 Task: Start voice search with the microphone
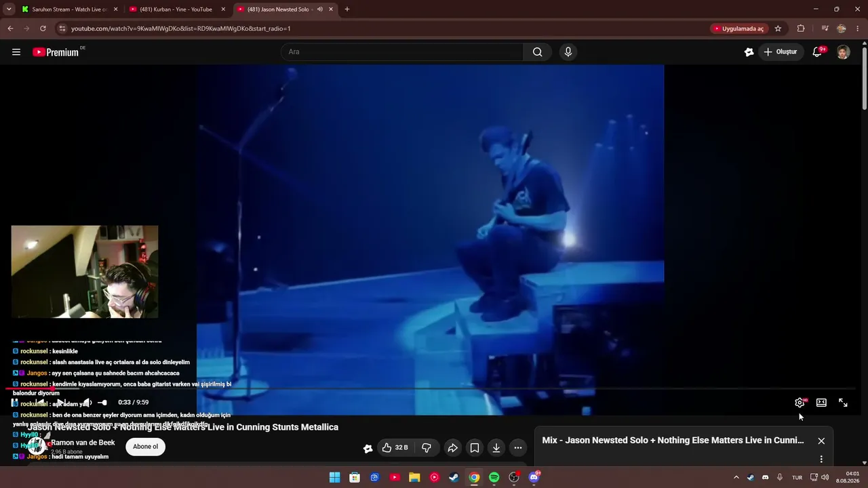pyautogui.click(x=568, y=52)
